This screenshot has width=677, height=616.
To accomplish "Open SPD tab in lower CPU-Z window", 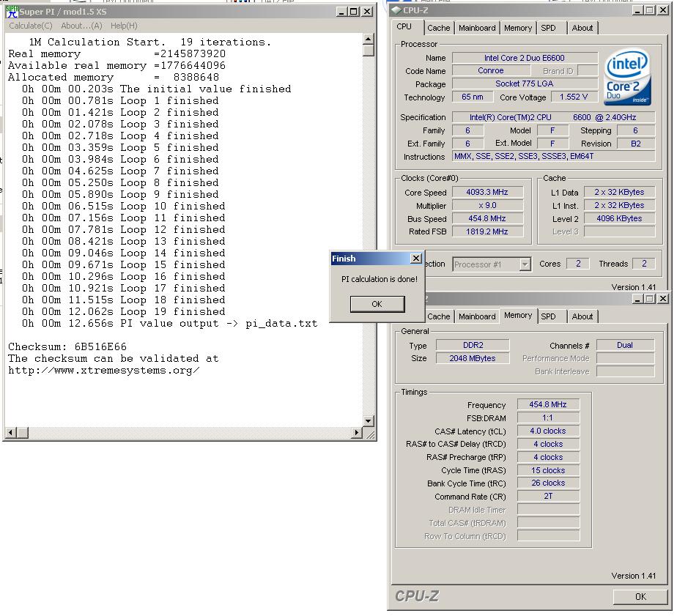I will [548, 316].
